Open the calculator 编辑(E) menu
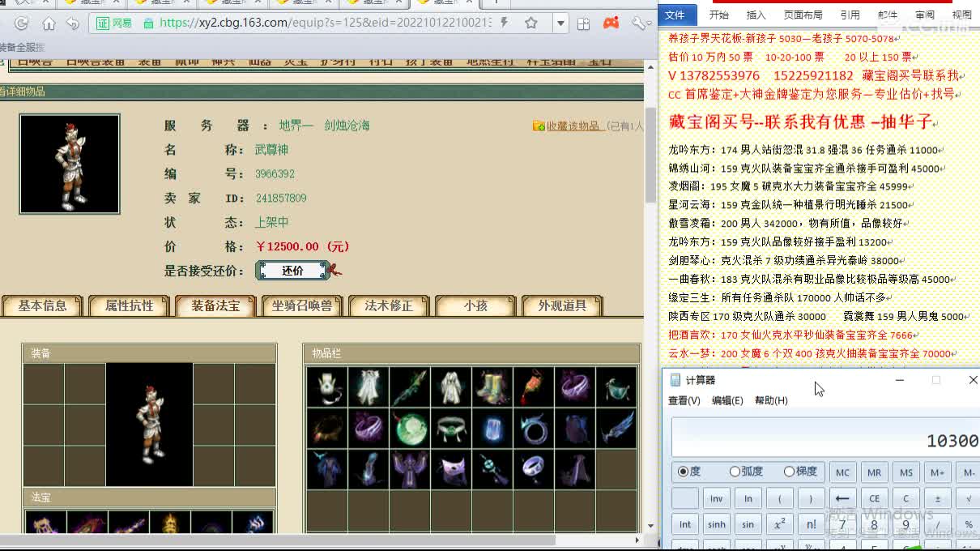 tap(727, 400)
